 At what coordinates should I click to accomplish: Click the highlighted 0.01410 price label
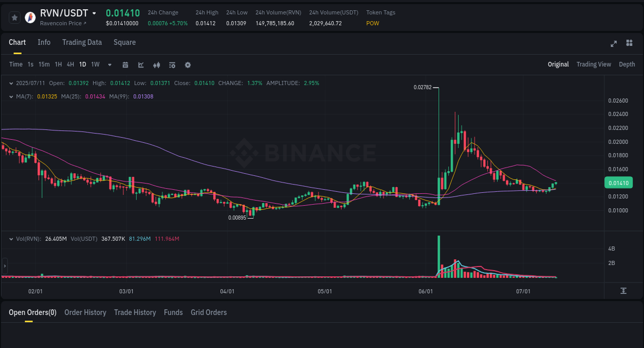point(618,183)
